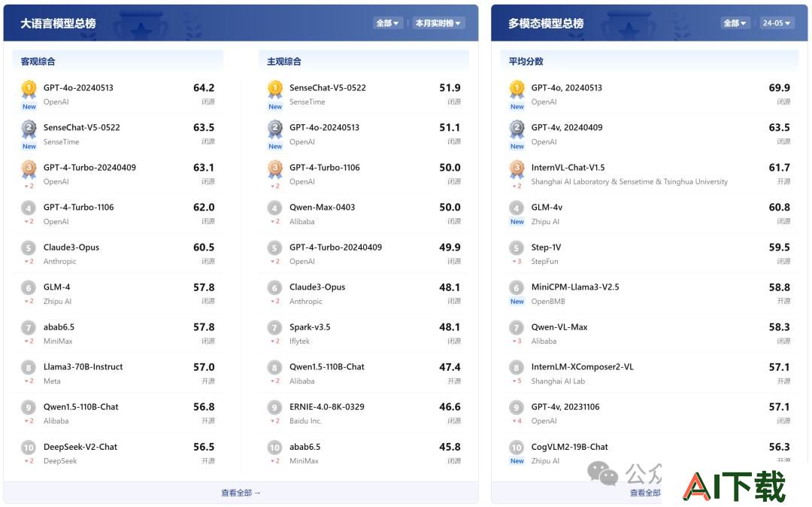This screenshot has width=812, height=507.
Task: Select the 主观综合 section header
Action: pos(283,61)
